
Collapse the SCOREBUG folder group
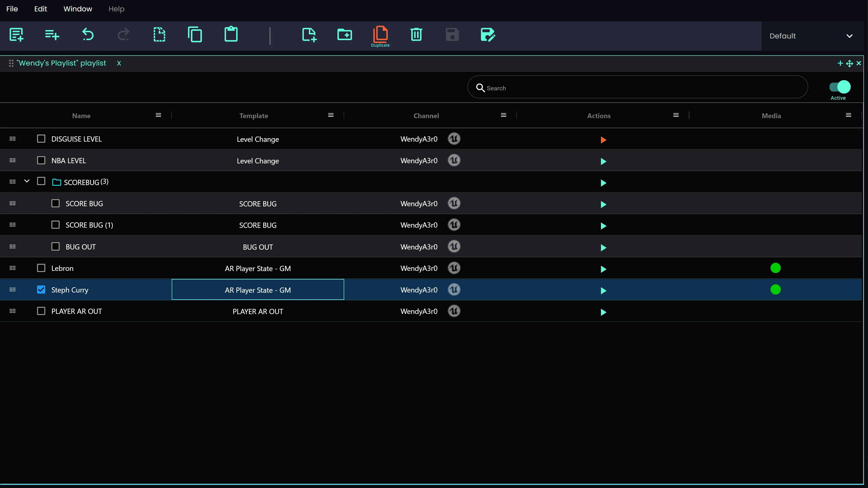click(x=27, y=181)
